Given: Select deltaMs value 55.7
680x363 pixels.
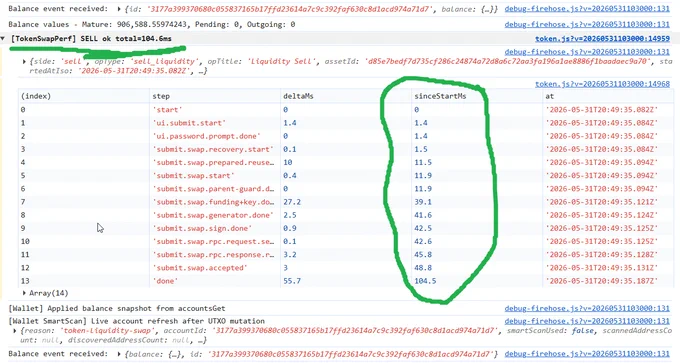Looking at the screenshot, I should tap(292, 281).
